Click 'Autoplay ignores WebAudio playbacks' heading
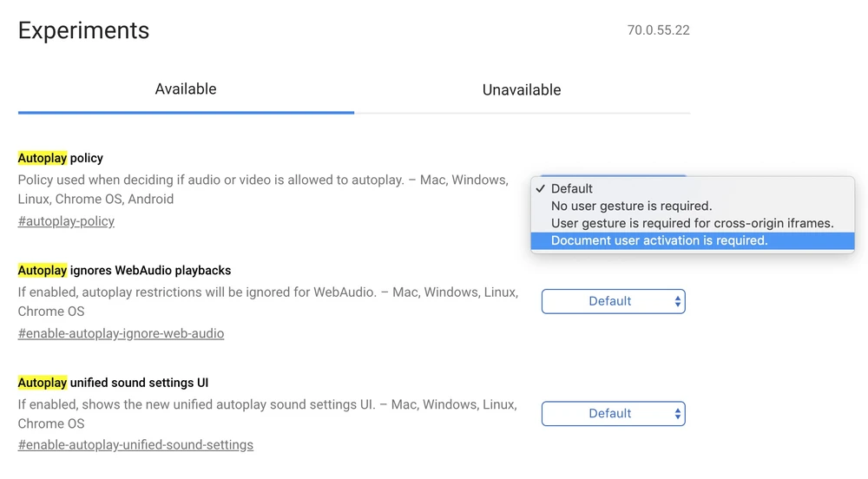This screenshot has width=868, height=479. (x=124, y=271)
